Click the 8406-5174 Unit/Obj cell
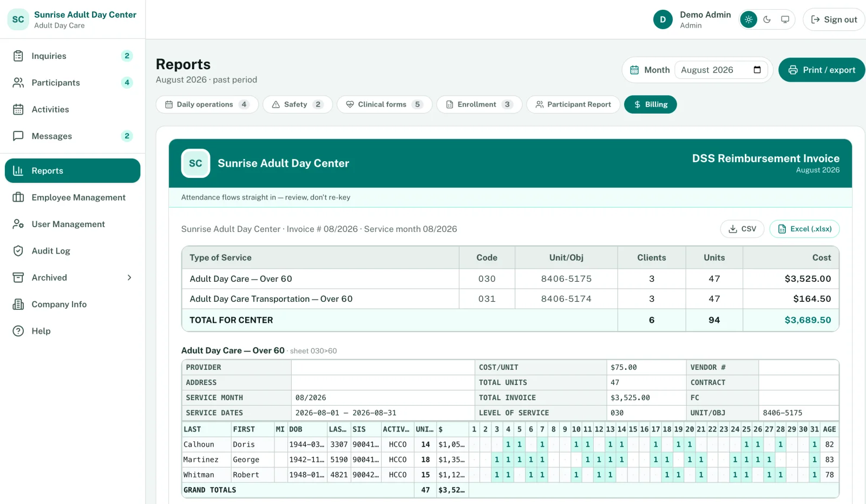Viewport: 866px width, 504px height. coord(566,299)
